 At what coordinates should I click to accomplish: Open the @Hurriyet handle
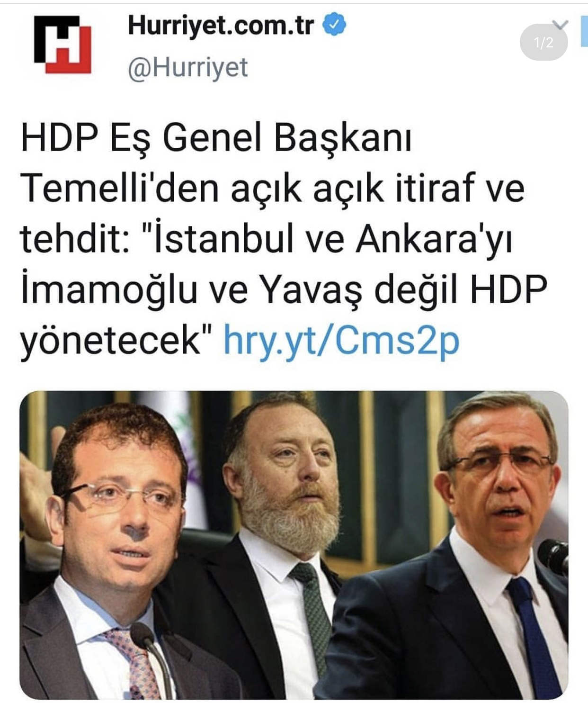[188, 68]
